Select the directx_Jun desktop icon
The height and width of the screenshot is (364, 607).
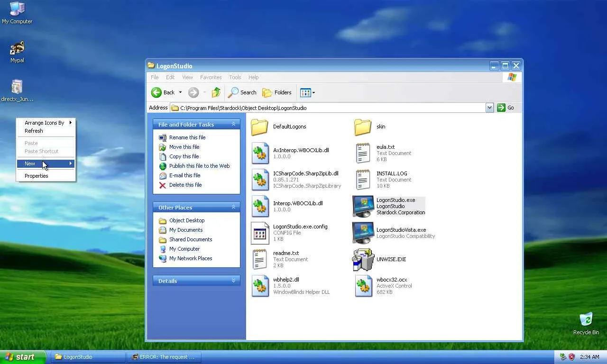click(x=17, y=91)
